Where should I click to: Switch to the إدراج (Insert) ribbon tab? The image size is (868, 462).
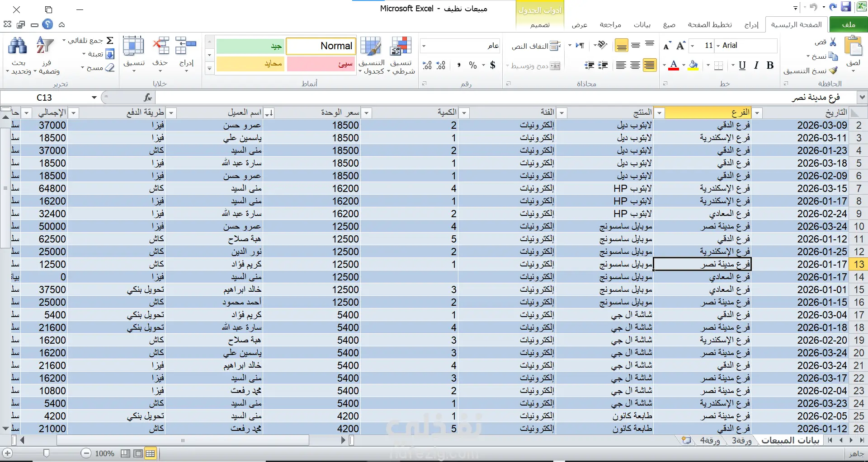(x=751, y=24)
